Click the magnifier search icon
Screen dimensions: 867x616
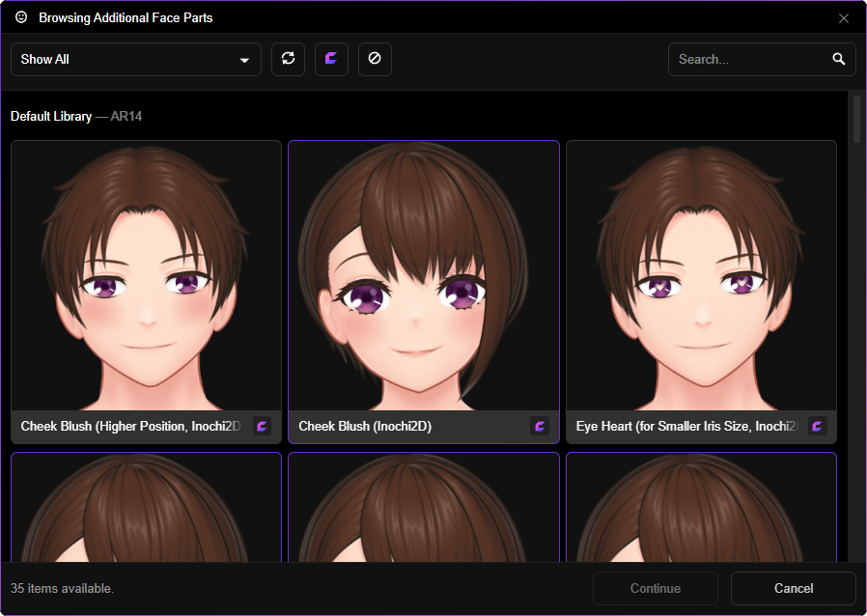pos(839,59)
